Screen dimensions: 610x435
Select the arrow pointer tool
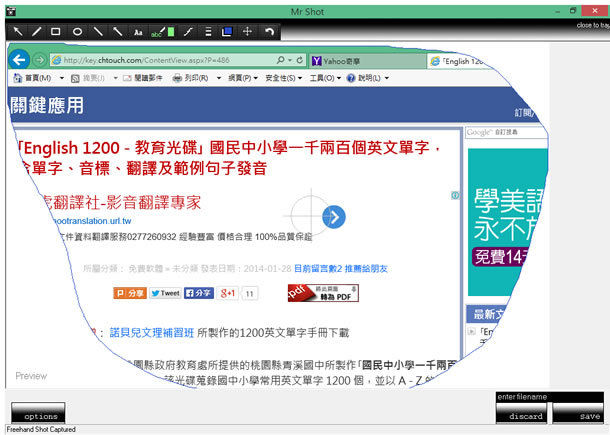click(x=17, y=32)
